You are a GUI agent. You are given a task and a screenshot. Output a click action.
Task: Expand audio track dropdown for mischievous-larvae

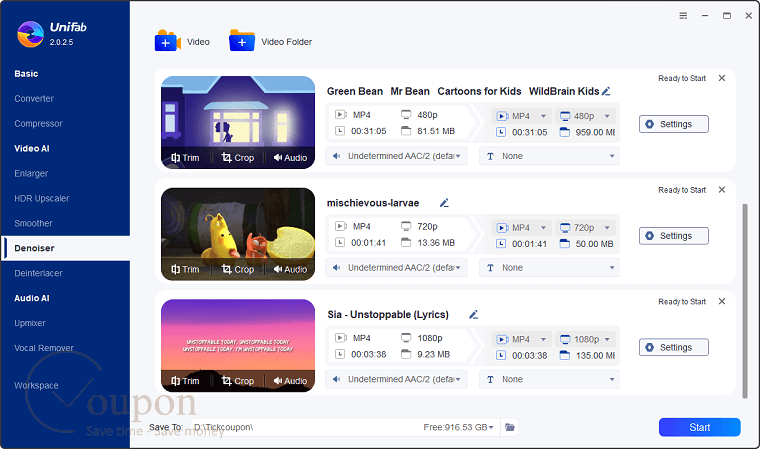(396, 268)
